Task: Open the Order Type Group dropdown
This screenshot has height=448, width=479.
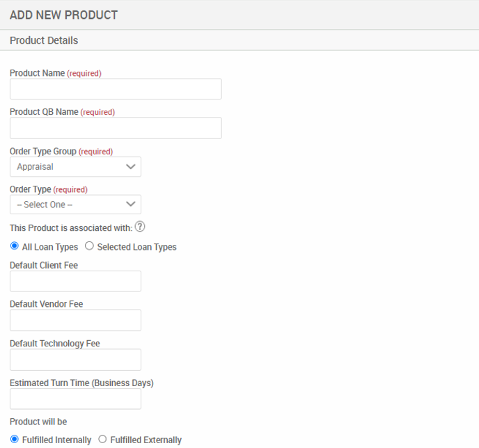Action: pos(75,167)
